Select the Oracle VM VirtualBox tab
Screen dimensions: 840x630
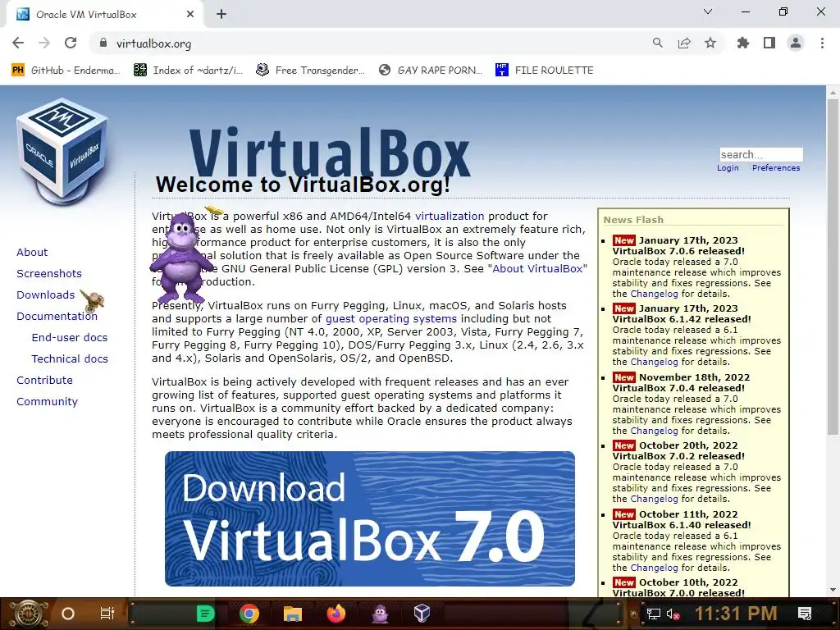point(104,15)
